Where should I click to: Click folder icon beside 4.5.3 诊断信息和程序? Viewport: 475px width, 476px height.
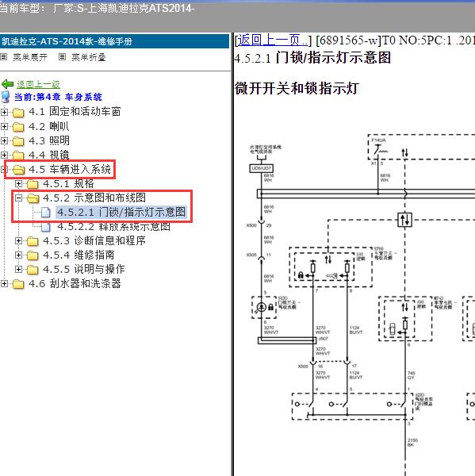33,241
